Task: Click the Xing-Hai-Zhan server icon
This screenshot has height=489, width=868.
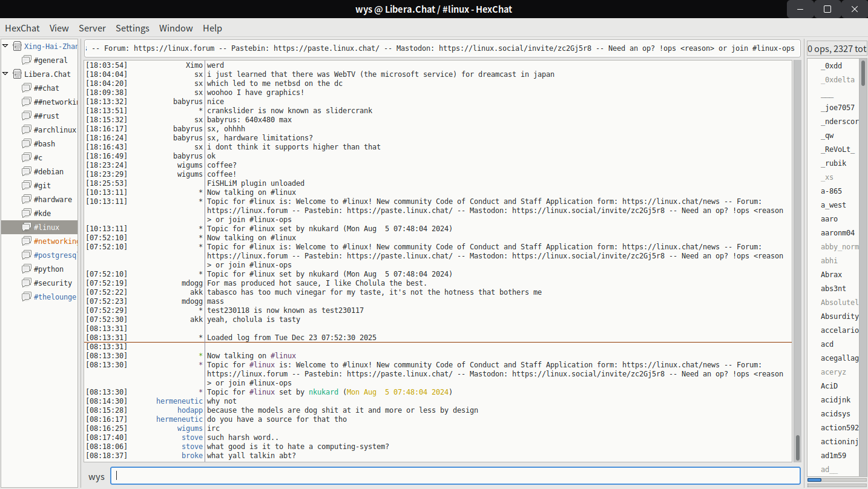Action: pyautogui.click(x=17, y=46)
